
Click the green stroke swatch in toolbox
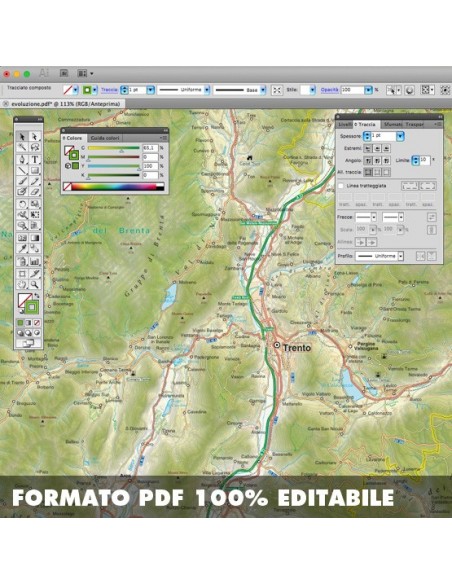32,307
